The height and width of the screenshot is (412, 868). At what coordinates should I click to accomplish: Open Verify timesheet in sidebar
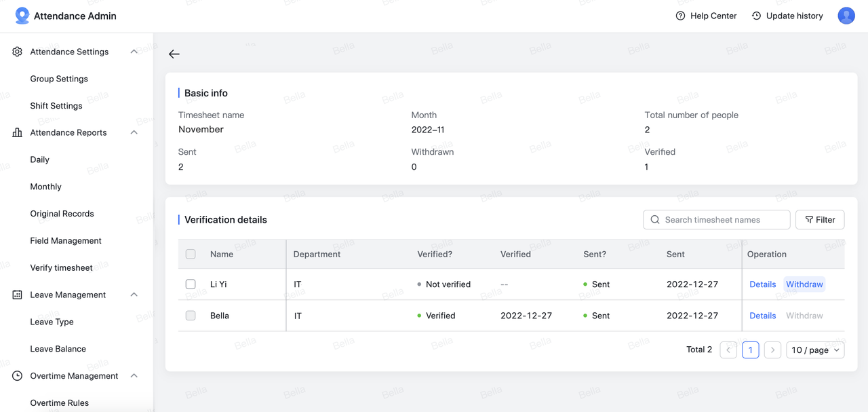61,267
